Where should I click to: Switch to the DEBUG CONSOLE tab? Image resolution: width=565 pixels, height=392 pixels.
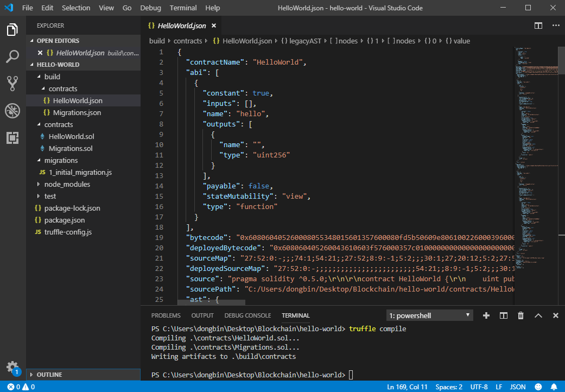[x=247, y=315]
